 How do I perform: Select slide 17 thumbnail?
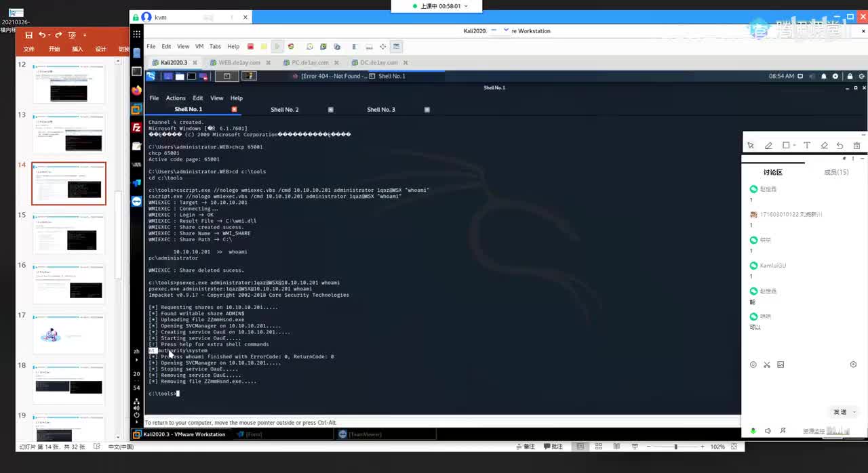[68, 333]
